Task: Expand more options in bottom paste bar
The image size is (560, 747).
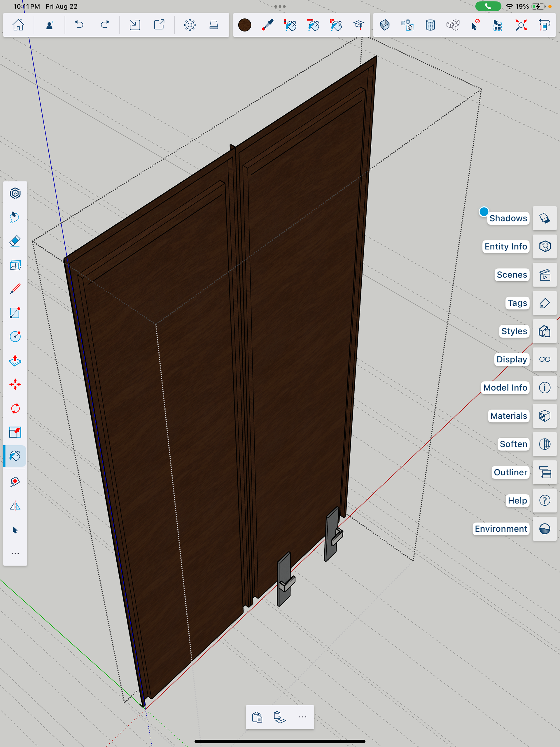Action: [x=303, y=717]
